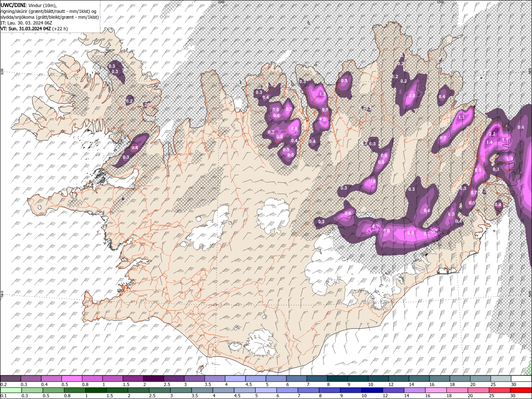Click the "0.2" label on the snow scale

pos(4,384)
